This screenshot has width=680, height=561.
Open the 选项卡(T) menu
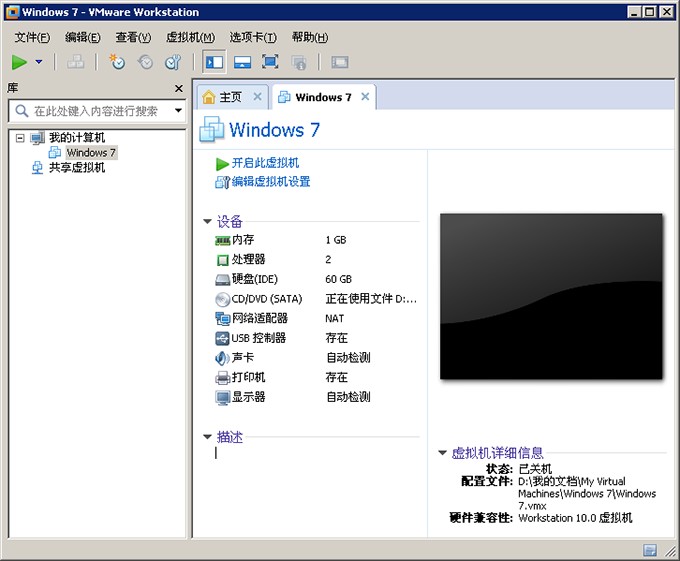(253, 37)
